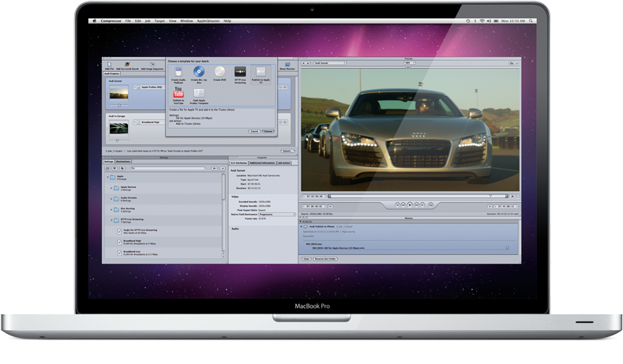Choose the Create Blu-ray disc template
The image size is (623, 364).
point(199,73)
